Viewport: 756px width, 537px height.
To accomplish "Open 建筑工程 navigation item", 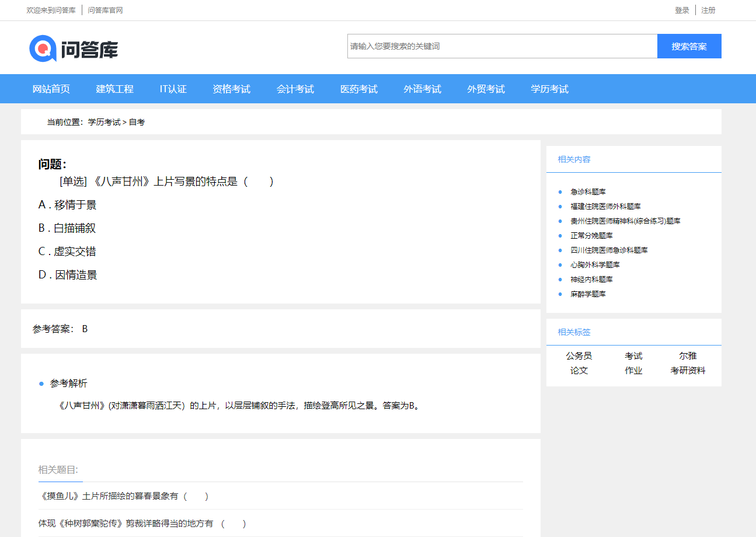I will tap(115, 89).
